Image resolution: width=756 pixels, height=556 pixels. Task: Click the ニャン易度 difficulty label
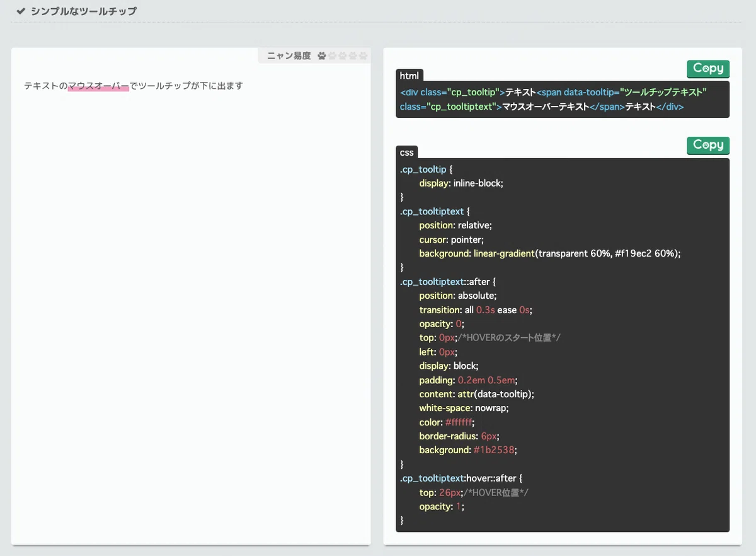coord(289,55)
